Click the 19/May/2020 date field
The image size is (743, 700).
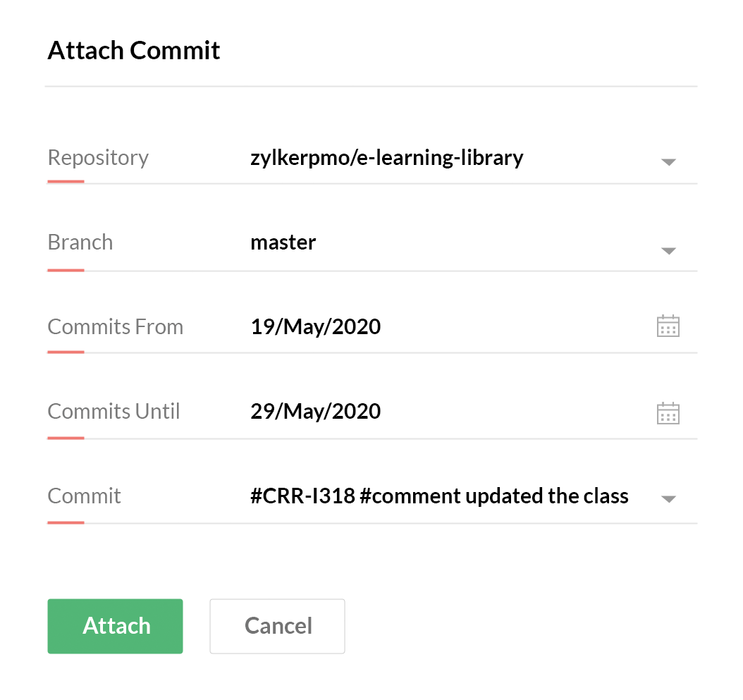315,326
